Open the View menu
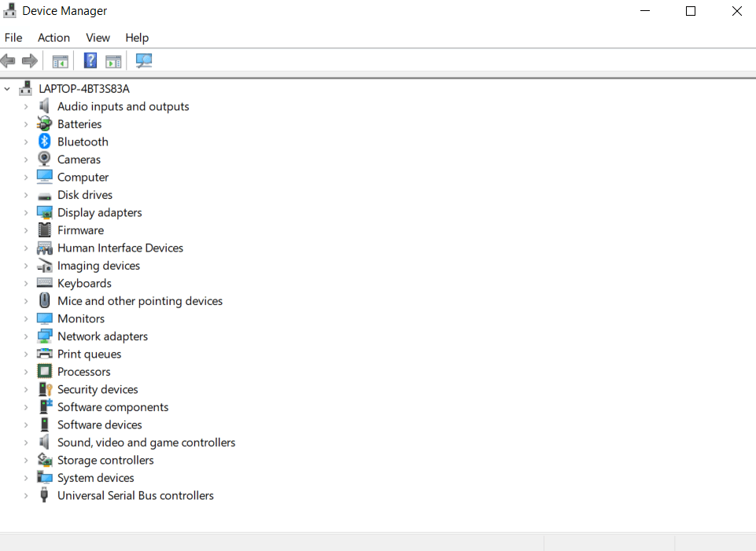Image resolution: width=756 pixels, height=551 pixels. pyautogui.click(x=98, y=38)
